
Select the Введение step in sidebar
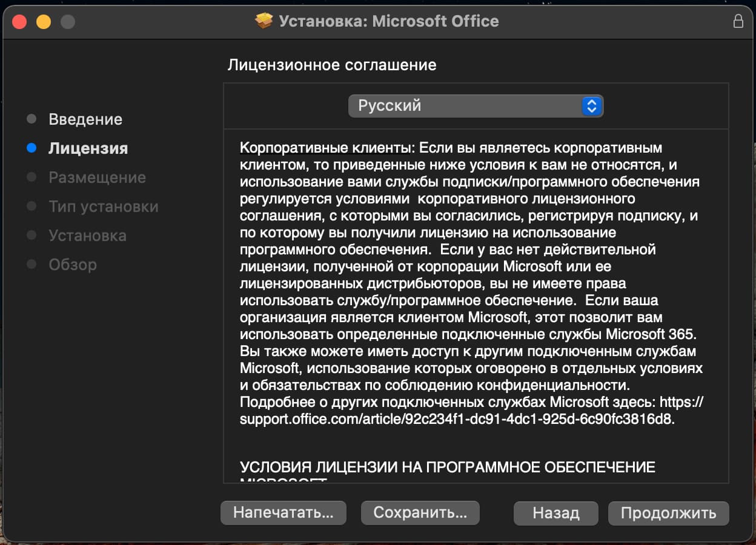(85, 119)
